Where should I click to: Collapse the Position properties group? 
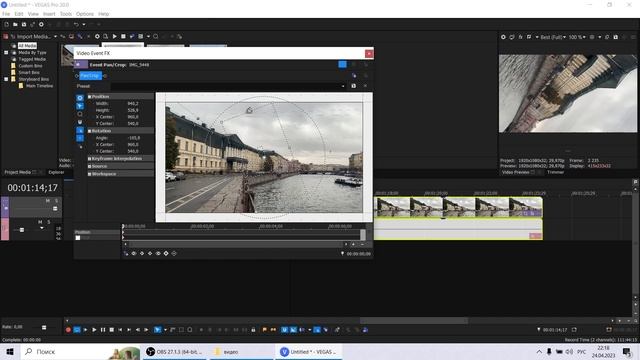click(89, 97)
